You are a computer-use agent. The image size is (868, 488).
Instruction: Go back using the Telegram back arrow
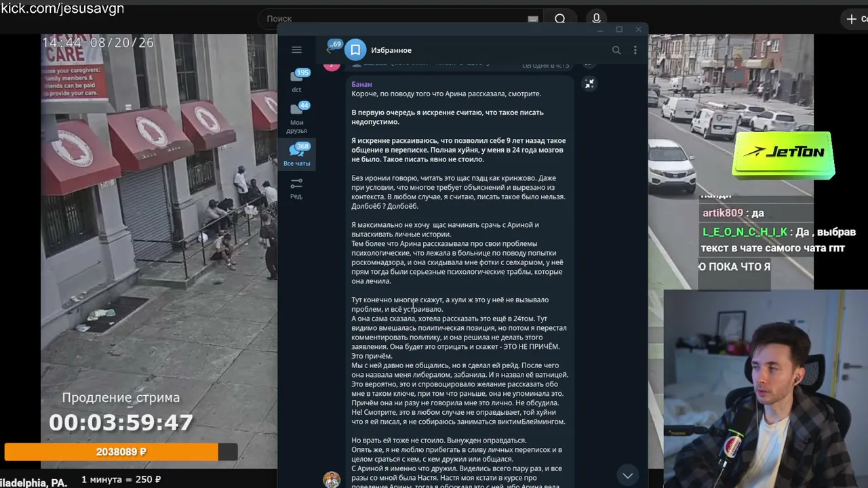click(330, 49)
